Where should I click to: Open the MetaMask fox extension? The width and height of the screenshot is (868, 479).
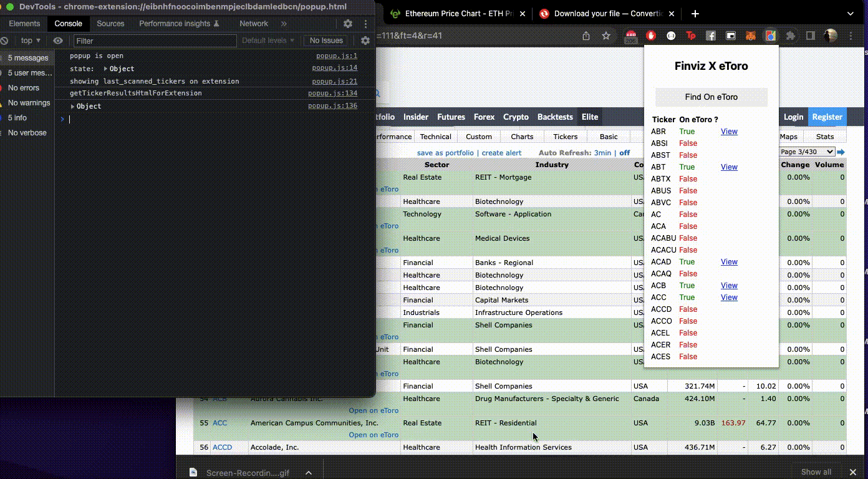pyautogui.click(x=751, y=36)
